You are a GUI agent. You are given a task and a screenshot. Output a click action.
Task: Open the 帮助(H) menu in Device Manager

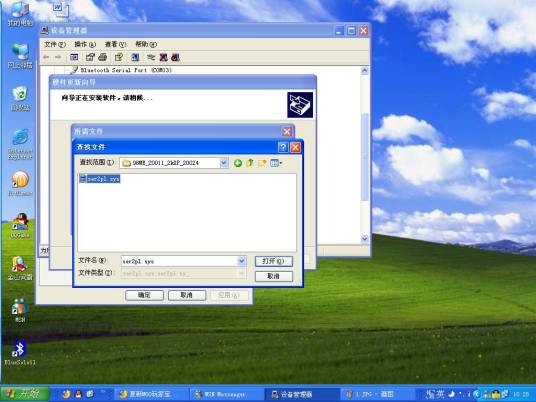(146, 44)
